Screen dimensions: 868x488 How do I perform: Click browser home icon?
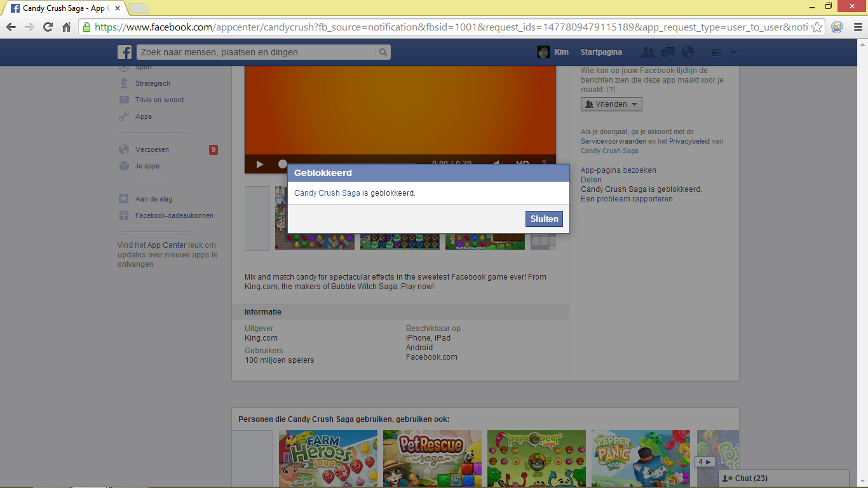66,27
